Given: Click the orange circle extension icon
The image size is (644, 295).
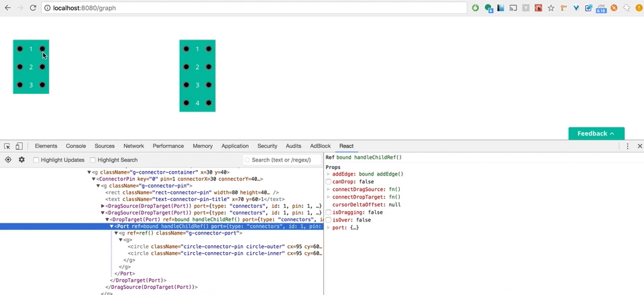Looking at the screenshot, I should (x=614, y=8).
